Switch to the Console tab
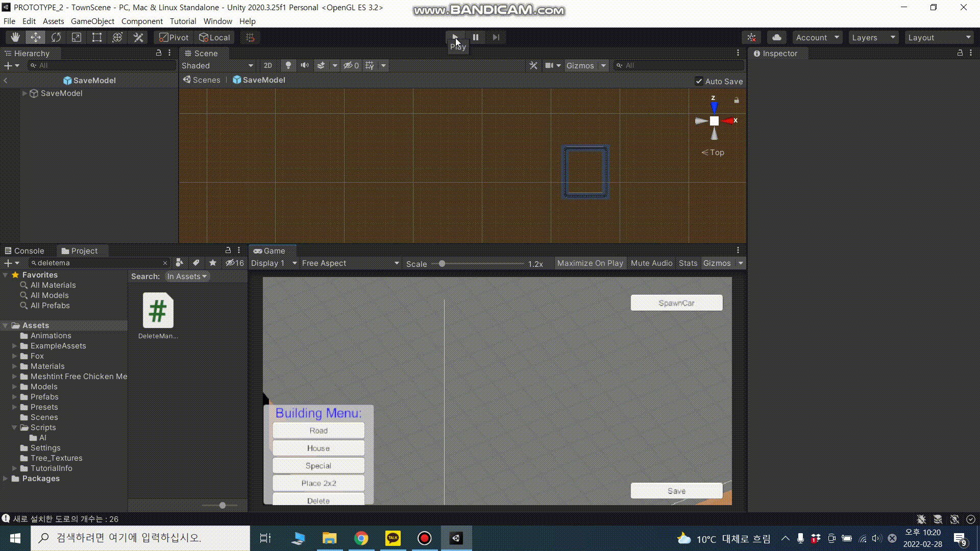 (x=24, y=251)
